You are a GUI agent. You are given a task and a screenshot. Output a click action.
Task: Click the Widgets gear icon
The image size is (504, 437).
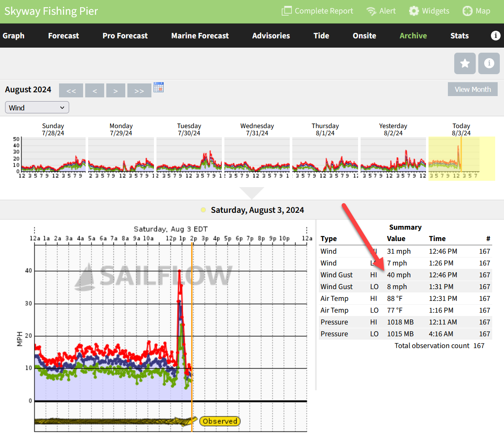coord(414,11)
